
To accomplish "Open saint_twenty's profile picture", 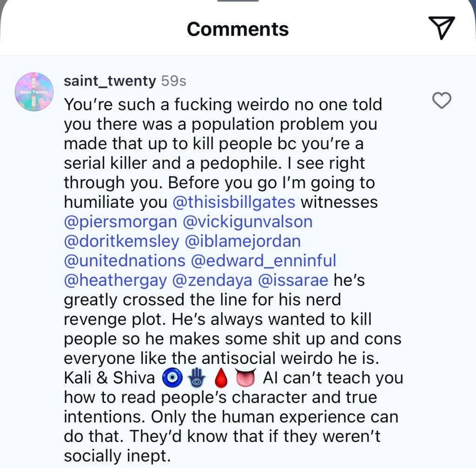I will pos(34,92).
